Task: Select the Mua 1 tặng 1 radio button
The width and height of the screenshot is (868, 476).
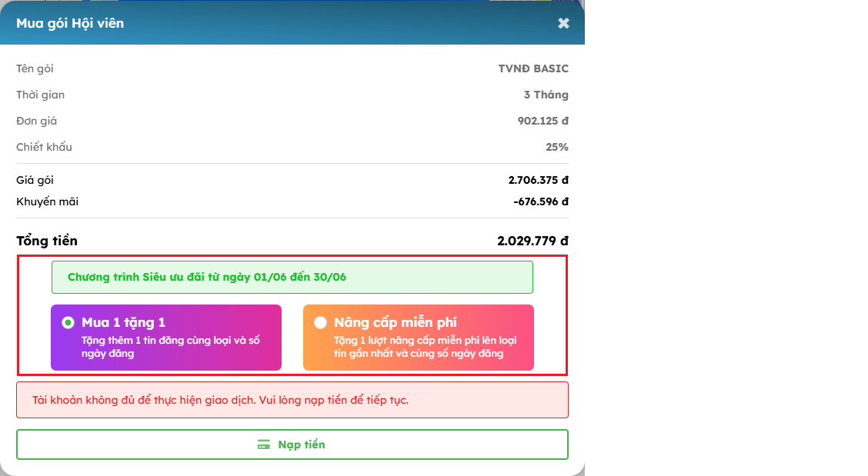Action: click(x=68, y=323)
